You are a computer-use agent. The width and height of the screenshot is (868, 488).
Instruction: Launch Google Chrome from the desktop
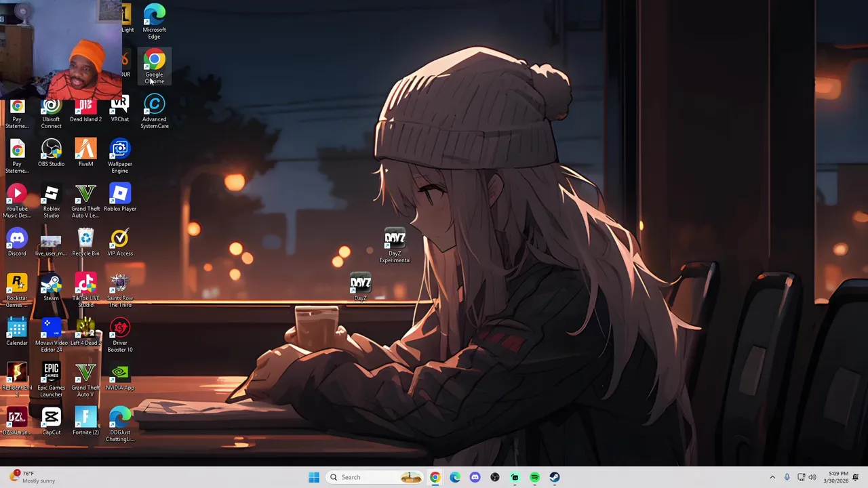pos(154,66)
